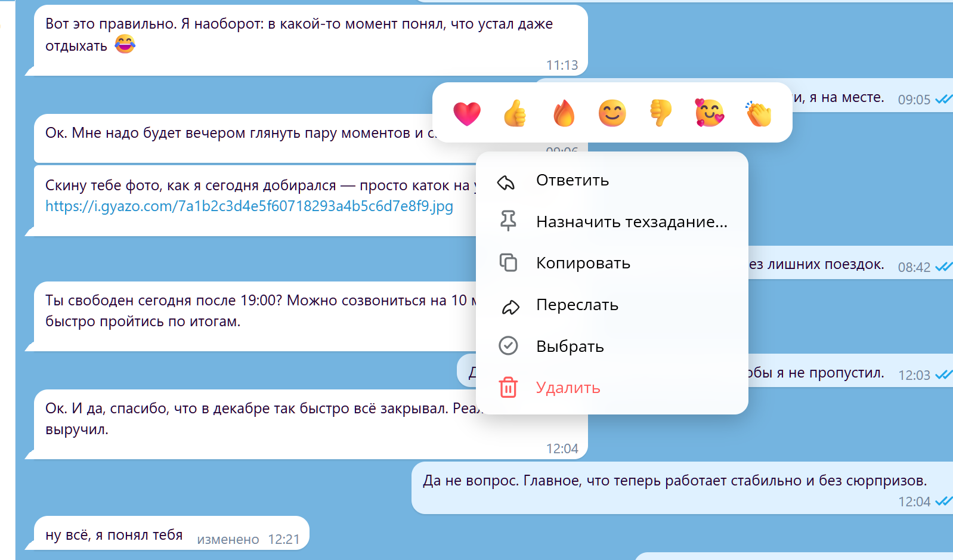Choose Ответить from the context menu
The height and width of the screenshot is (560, 953).
click(572, 180)
